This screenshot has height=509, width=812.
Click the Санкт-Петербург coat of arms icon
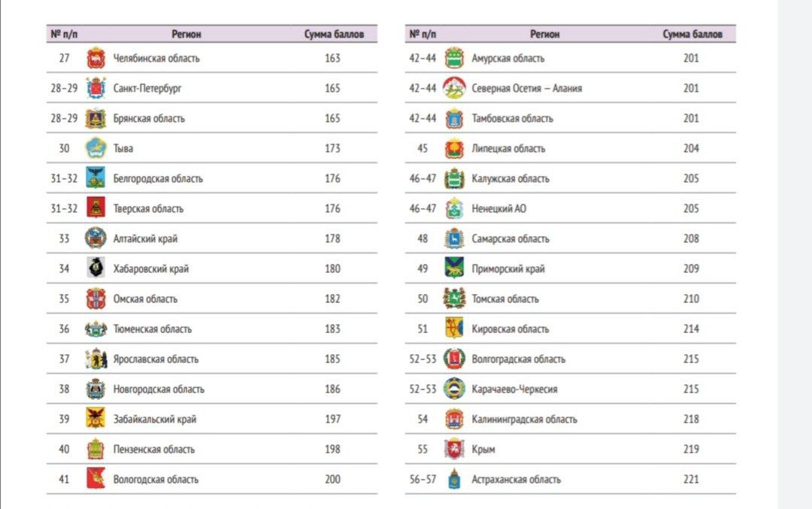tap(95, 88)
